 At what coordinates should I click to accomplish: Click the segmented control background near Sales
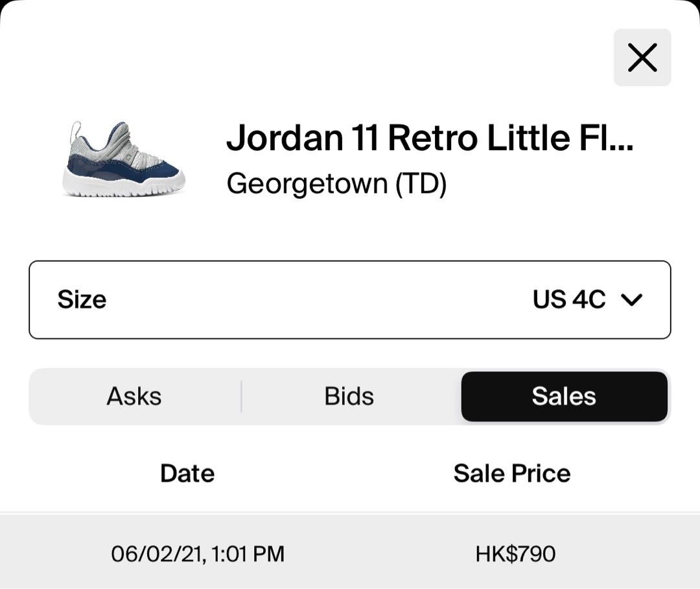[669, 397]
